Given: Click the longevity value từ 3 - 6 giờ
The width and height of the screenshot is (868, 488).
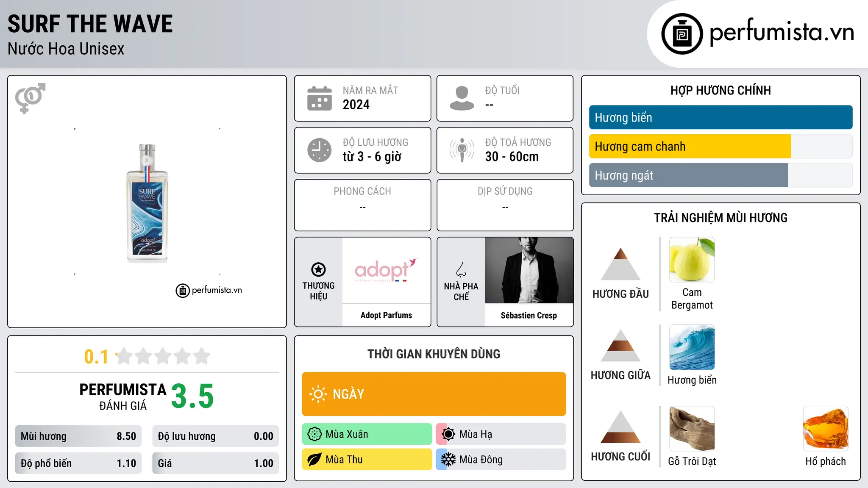Looking at the screenshot, I should [x=372, y=157].
